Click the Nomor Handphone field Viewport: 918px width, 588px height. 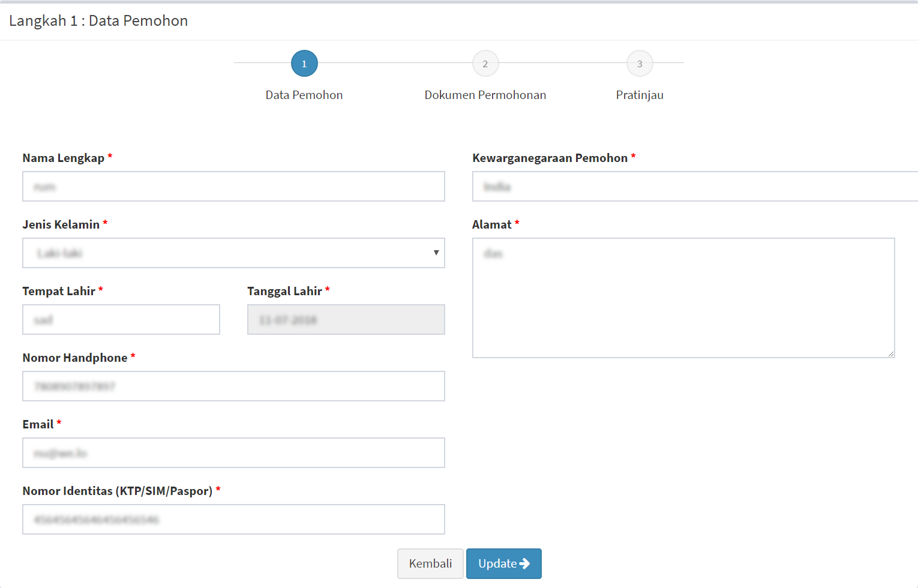pyautogui.click(x=233, y=386)
